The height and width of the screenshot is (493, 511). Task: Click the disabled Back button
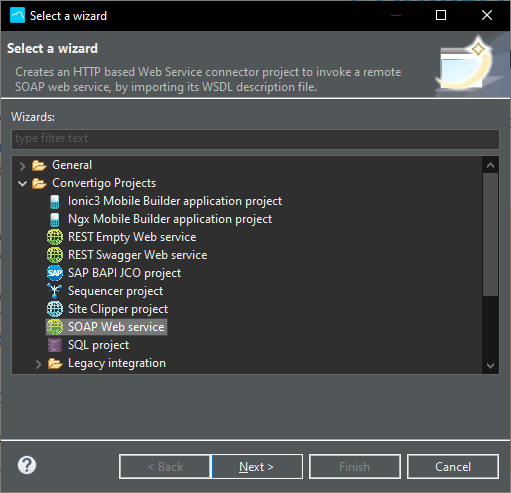point(165,467)
